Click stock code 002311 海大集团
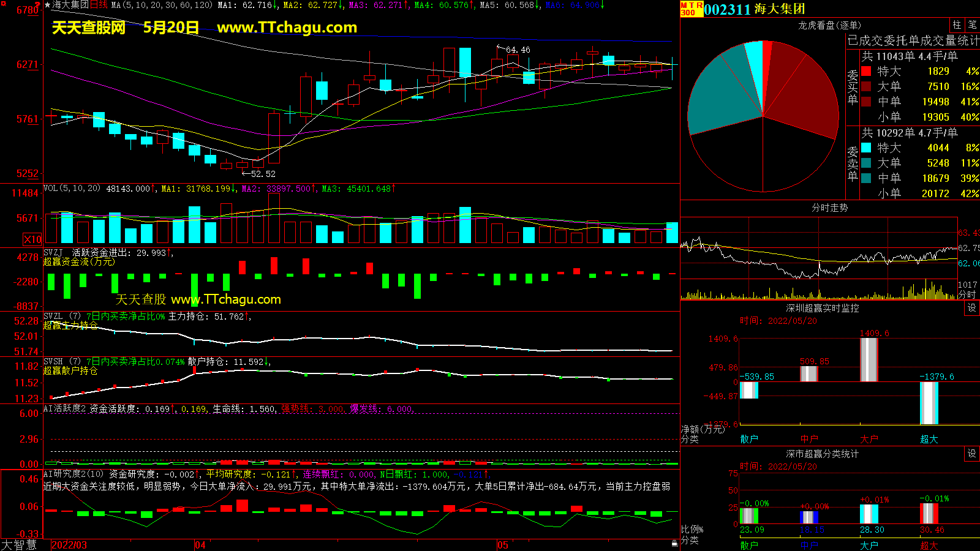 [x=755, y=9]
